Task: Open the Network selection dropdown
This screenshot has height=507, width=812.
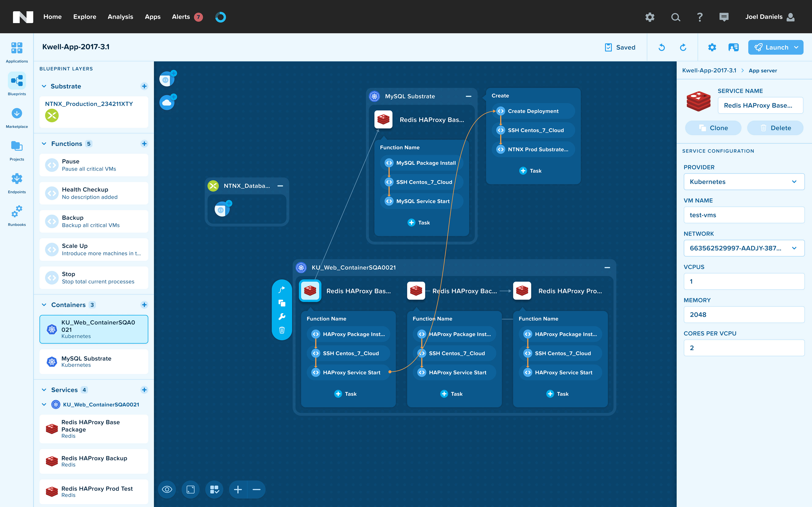Action: click(744, 248)
